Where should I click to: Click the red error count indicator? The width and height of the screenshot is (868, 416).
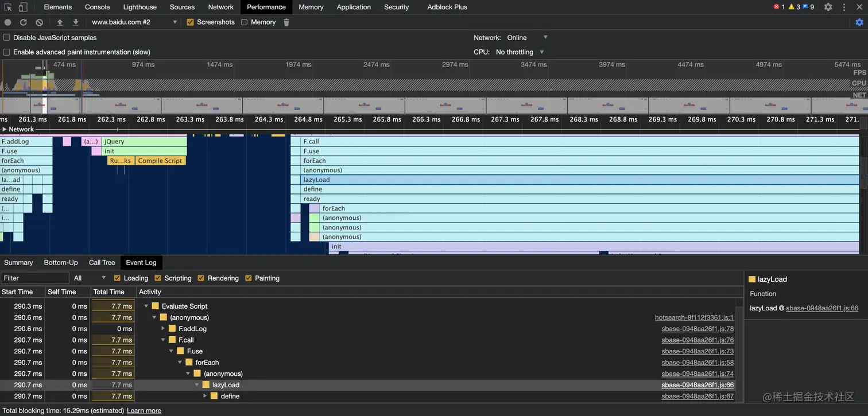tap(779, 7)
